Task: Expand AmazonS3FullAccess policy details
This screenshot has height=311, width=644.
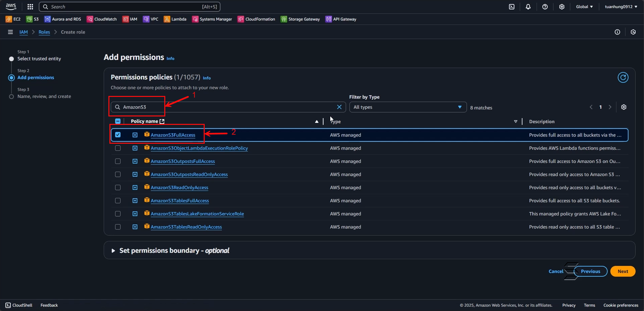Action: 135,135
